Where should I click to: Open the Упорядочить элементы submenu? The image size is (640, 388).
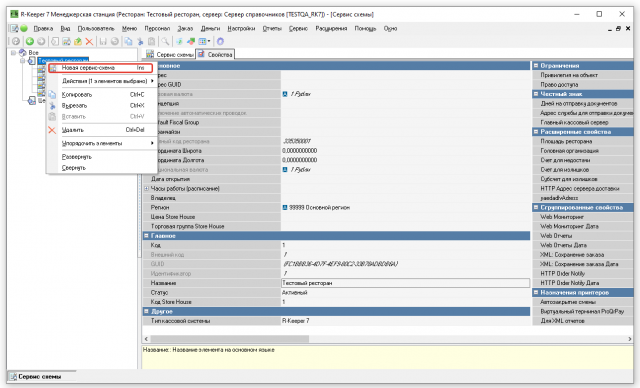[102, 143]
